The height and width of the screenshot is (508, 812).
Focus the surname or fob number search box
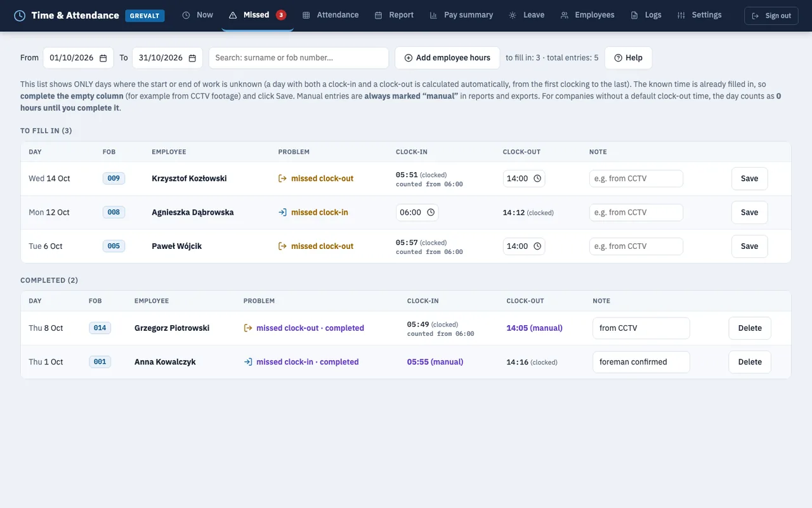(x=299, y=58)
